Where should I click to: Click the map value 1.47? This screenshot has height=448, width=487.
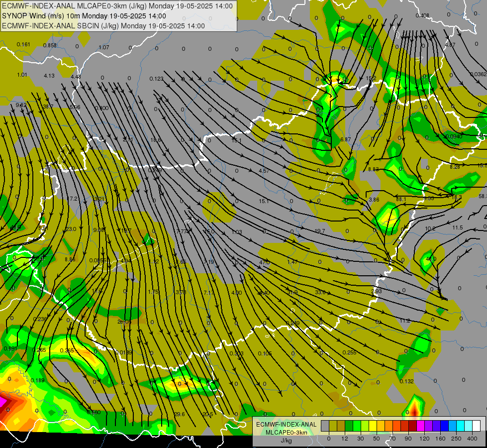[x=292, y=262]
